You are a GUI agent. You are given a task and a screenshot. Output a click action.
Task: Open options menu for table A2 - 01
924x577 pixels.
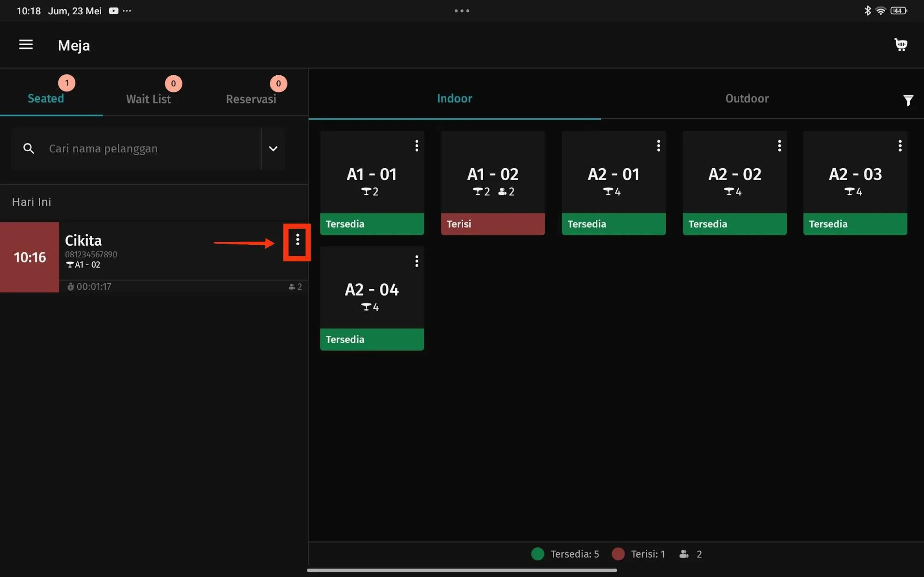pos(658,146)
